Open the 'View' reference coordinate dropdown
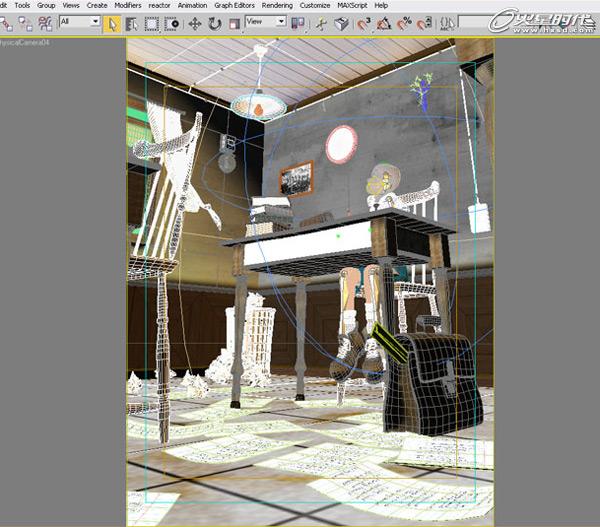The image size is (600, 527). (x=266, y=21)
